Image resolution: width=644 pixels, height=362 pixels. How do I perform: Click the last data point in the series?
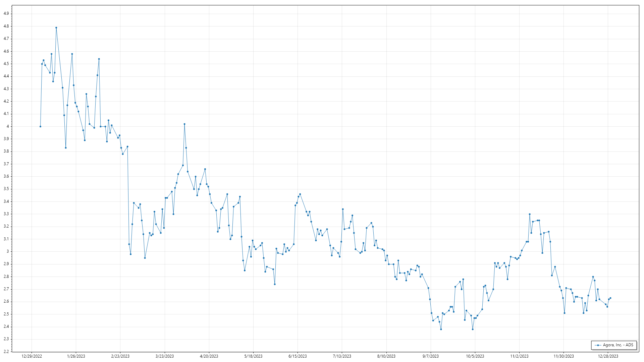[x=610, y=298]
